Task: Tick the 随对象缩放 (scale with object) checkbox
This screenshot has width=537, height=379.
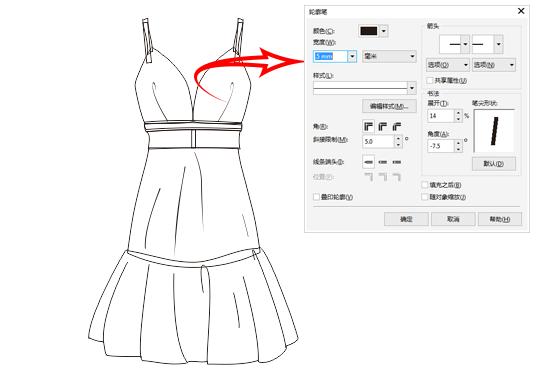Action: point(425,197)
